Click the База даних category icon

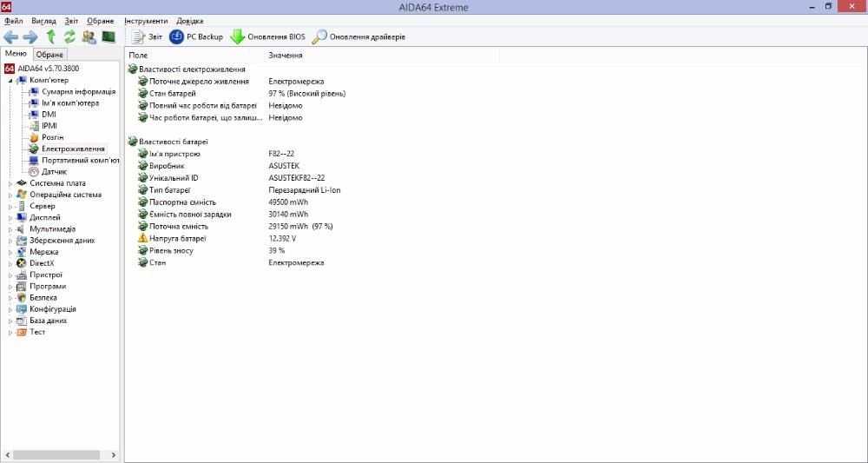click(22, 321)
